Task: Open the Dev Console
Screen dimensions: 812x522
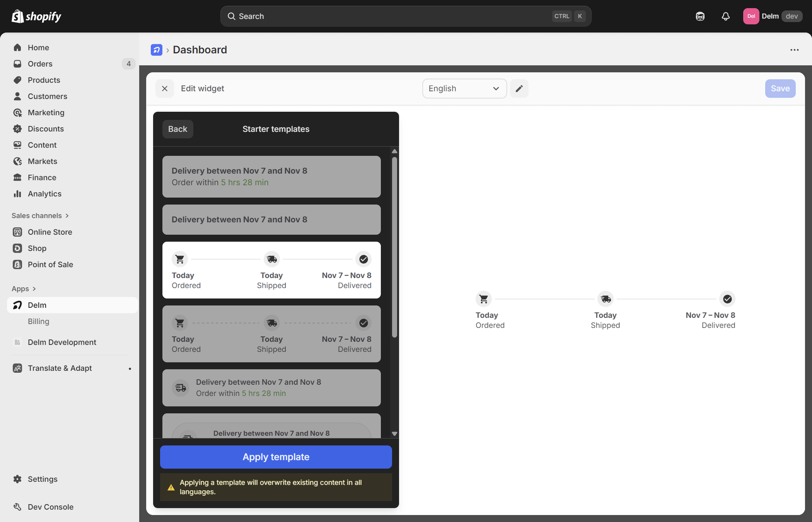Action: (50, 507)
